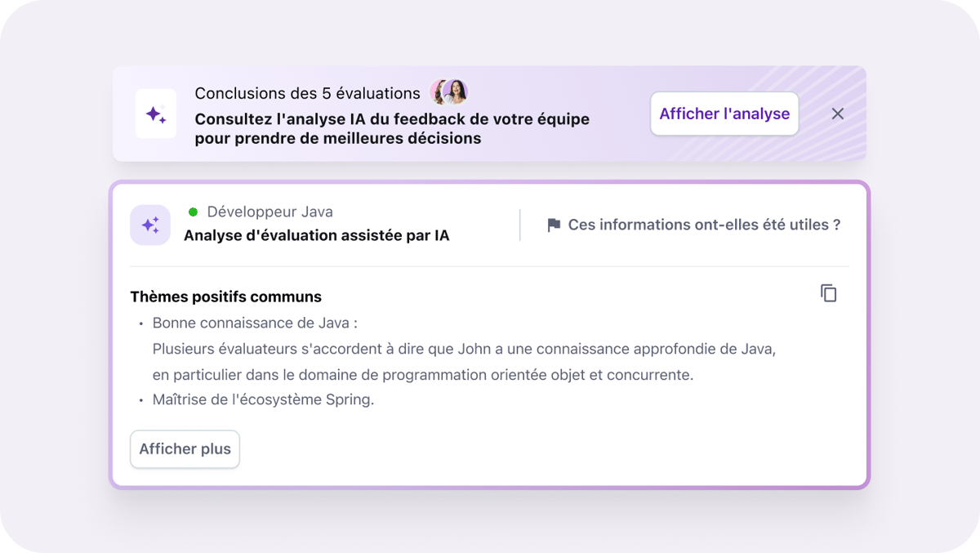
Task: Copy the analysis using the copy icon
Action: coord(828,292)
